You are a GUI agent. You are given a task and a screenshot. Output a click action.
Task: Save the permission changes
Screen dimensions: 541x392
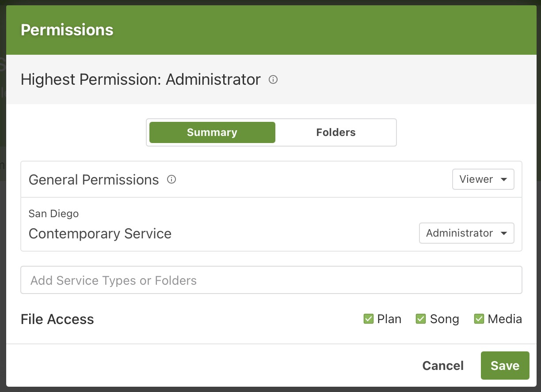pyautogui.click(x=505, y=366)
